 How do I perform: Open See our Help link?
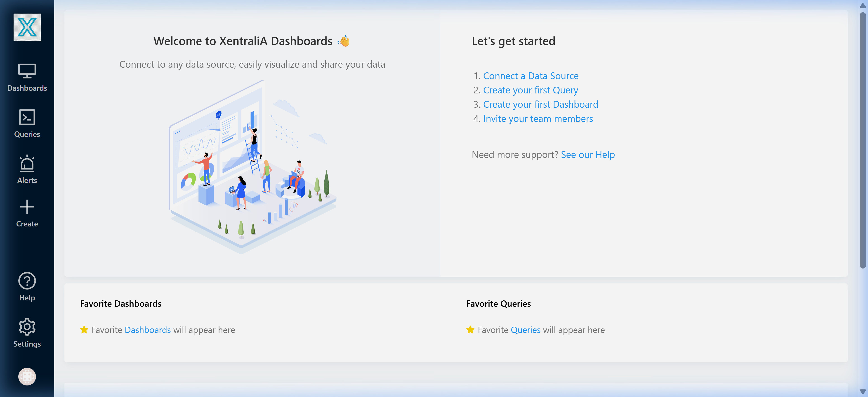588,155
